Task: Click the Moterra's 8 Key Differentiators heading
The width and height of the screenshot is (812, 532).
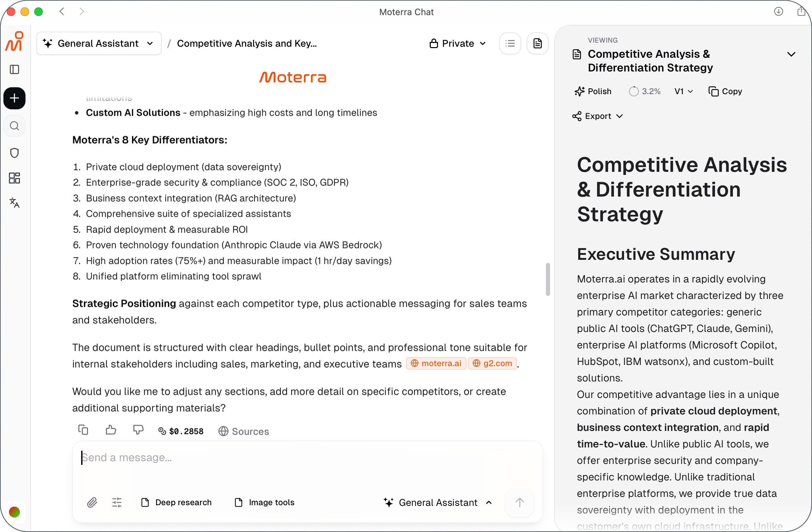Action: (x=150, y=140)
